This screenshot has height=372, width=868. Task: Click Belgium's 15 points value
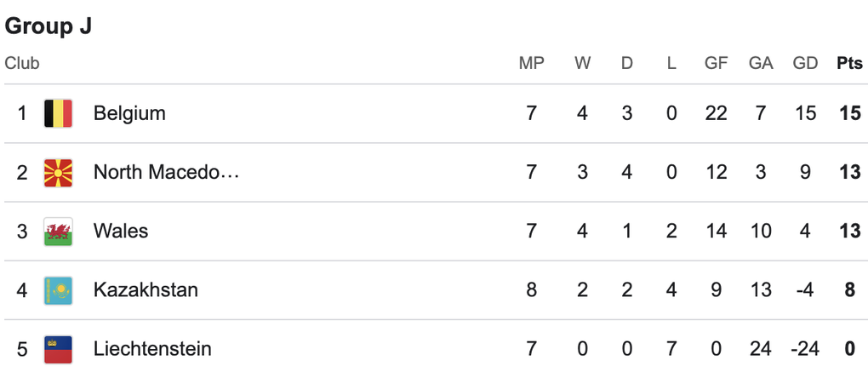click(848, 113)
